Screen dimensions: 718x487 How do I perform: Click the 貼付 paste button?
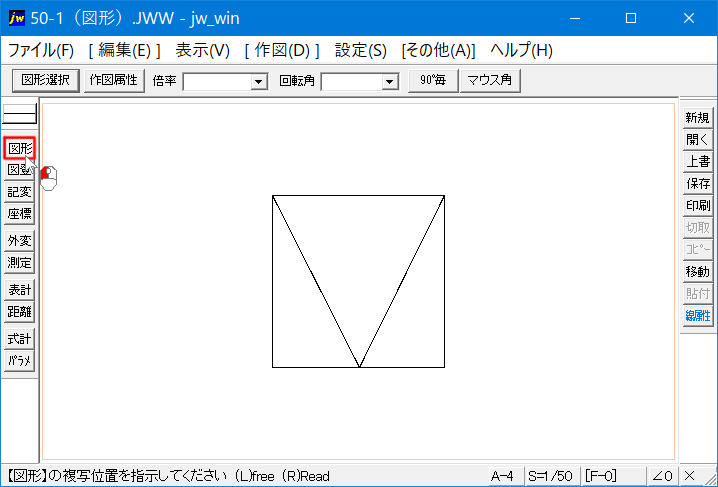click(x=697, y=293)
